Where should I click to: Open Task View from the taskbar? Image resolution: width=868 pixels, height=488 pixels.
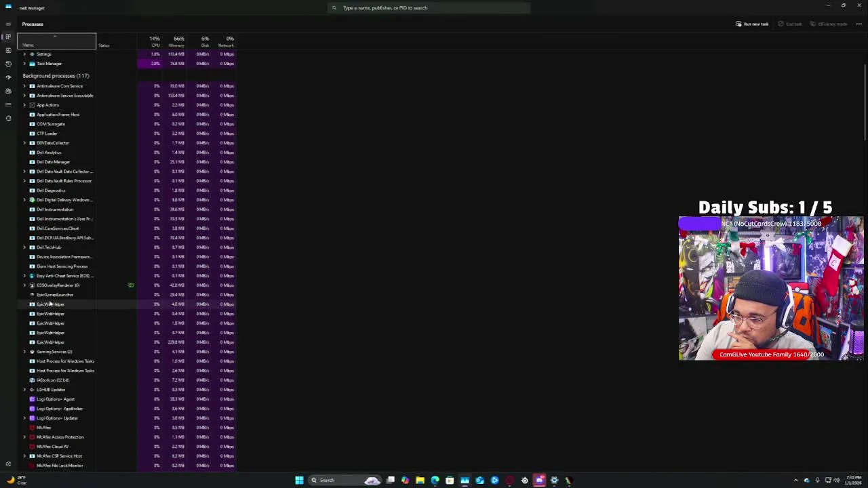click(391, 480)
